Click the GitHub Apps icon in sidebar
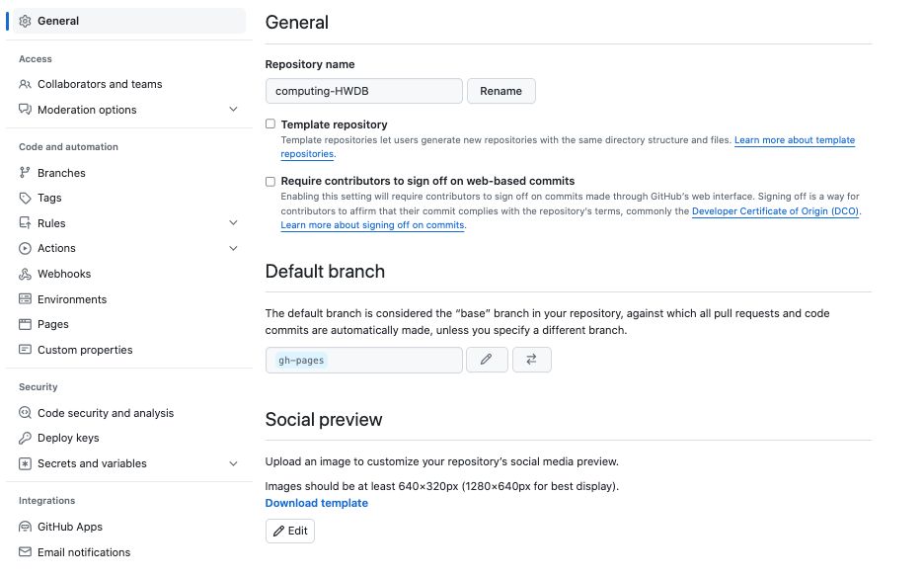Viewport: 924px width, 577px height. pyautogui.click(x=26, y=527)
